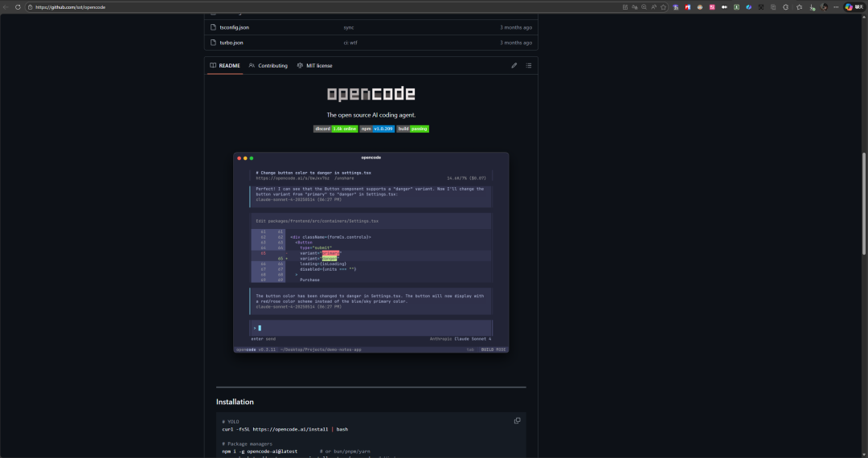This screenshot has width=868, height=458.
Task: Click 'The open source AI coding agent.' text
Action: tap(371, 115)
